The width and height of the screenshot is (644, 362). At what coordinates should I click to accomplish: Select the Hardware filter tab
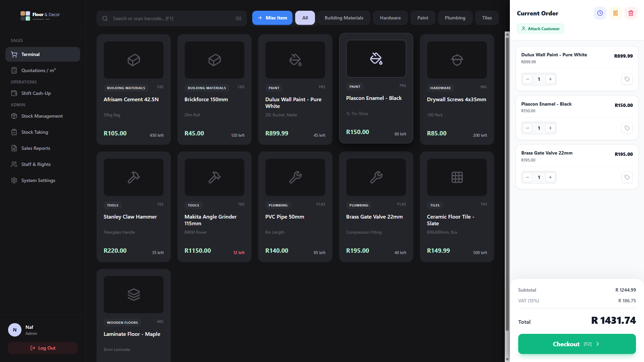click(x=390, y=18)
